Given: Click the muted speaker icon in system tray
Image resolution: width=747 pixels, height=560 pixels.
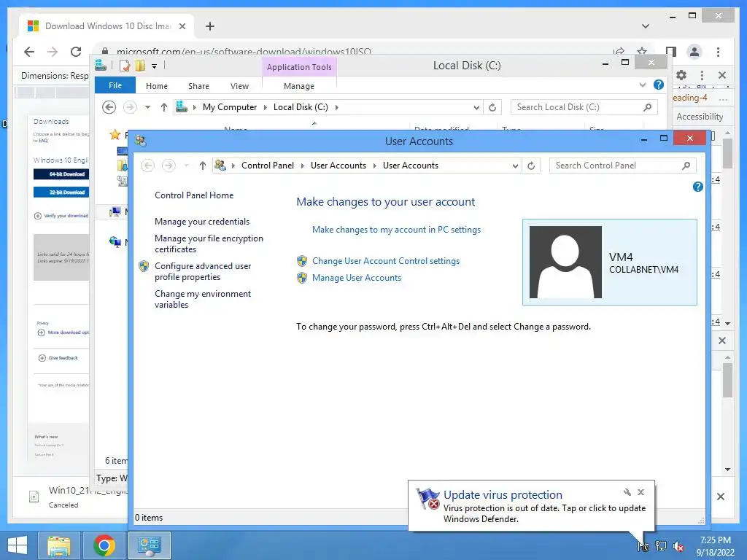Looking at the screenshot, I should click(x=678, y=546).
